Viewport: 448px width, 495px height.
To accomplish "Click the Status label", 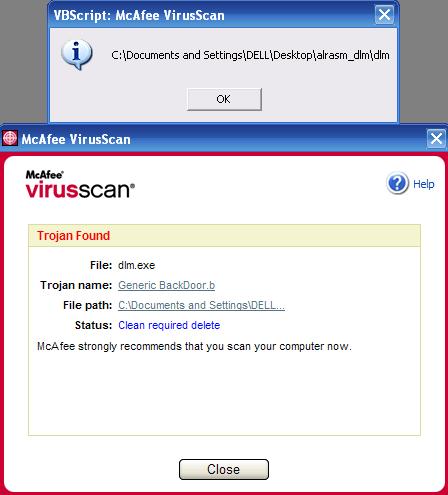I will pos(93,325).
